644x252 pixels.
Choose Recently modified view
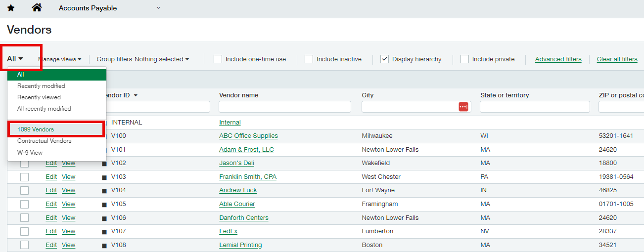click(57, 86)
